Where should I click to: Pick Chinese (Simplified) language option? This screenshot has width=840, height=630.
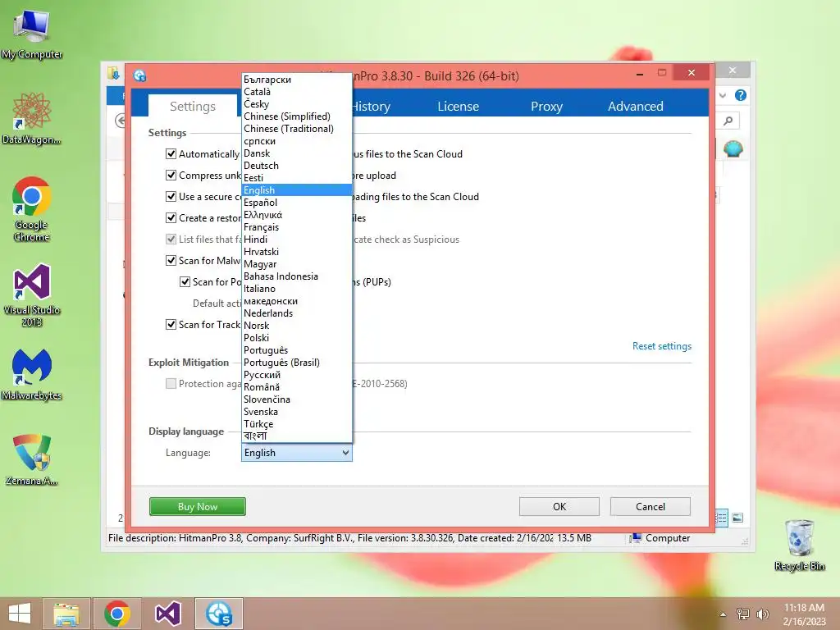[x=297, y=116]
